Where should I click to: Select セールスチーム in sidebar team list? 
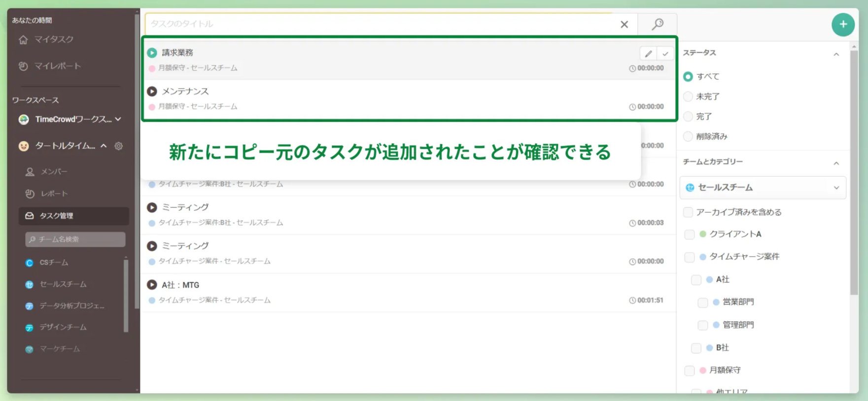56,284
